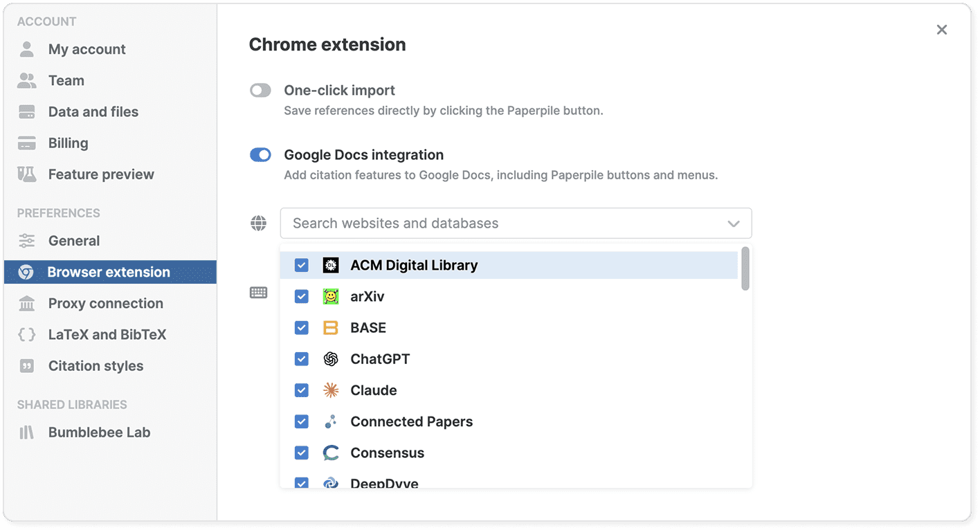This screenshot has width=980, height=530.
Task: Open the Proxy connection preferences
Action: click(x=105, y=303)
